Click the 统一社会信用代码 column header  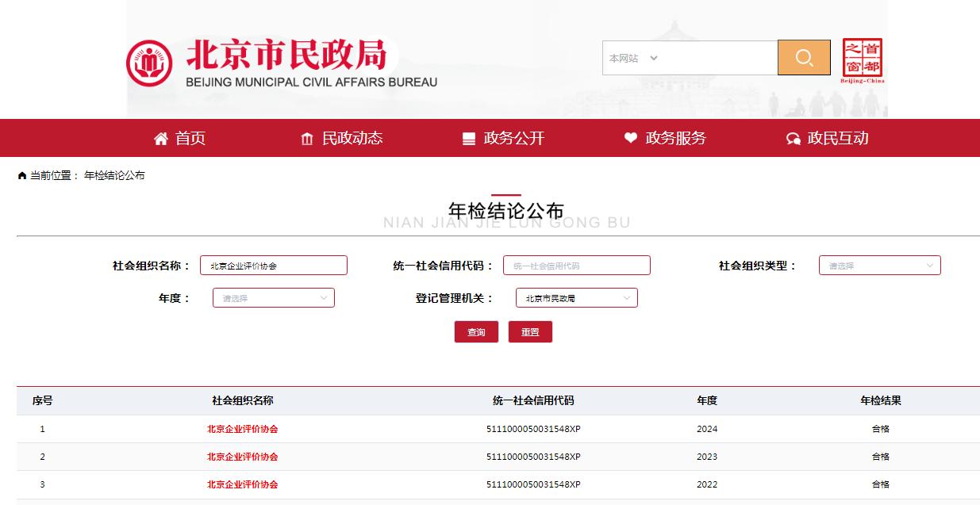pos(533,401)
